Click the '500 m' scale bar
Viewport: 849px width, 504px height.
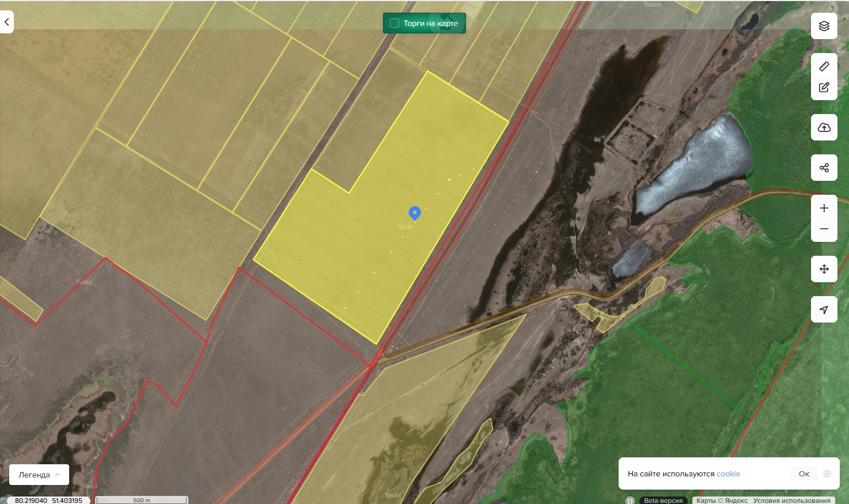pyautogui.click(x=142, y=500)
